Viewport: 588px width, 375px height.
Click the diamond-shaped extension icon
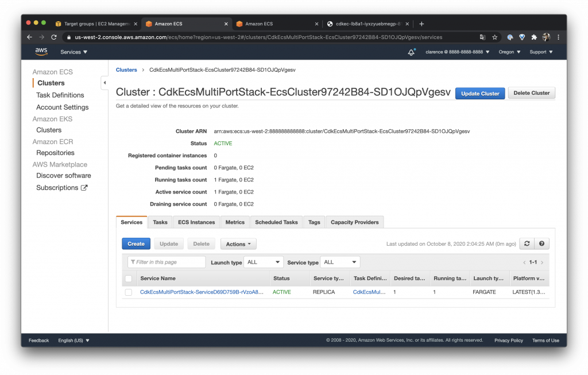[x=522, y=37]
